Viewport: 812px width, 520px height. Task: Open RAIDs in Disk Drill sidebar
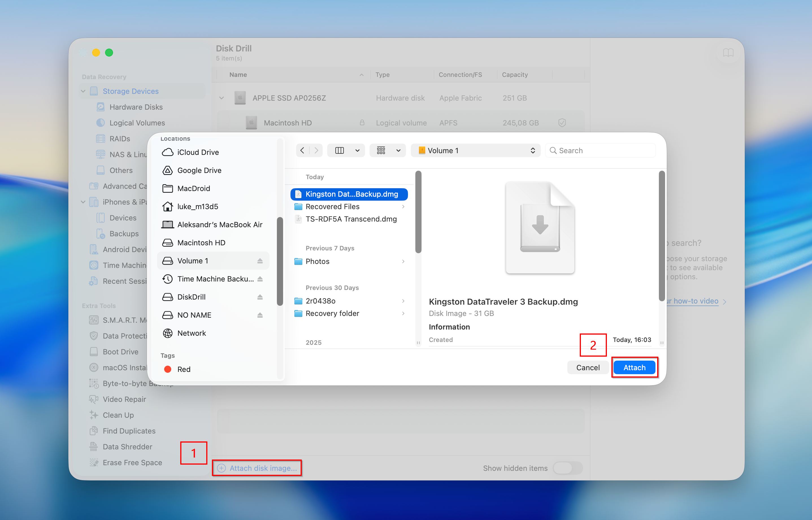113,138
